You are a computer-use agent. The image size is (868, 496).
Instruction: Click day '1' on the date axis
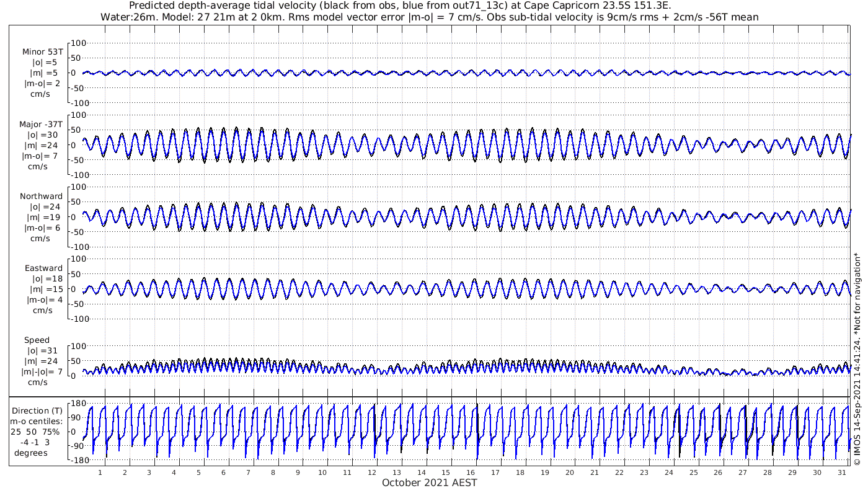100,472
